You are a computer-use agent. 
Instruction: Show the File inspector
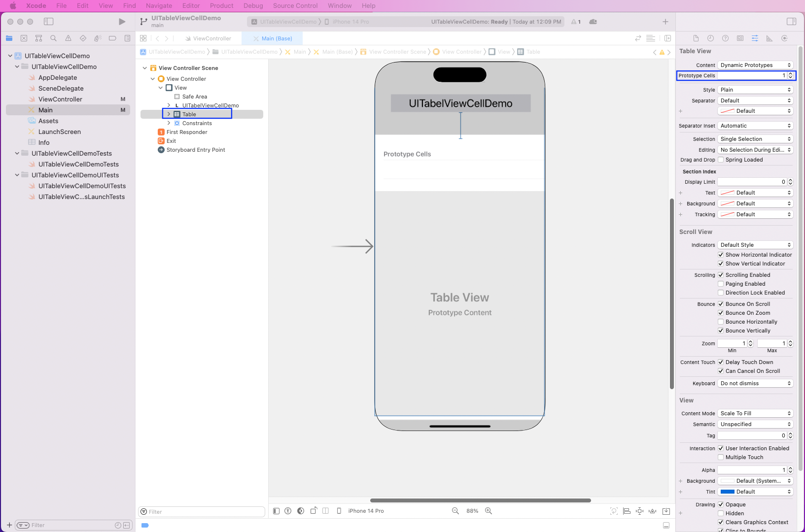tap(696, 38)
